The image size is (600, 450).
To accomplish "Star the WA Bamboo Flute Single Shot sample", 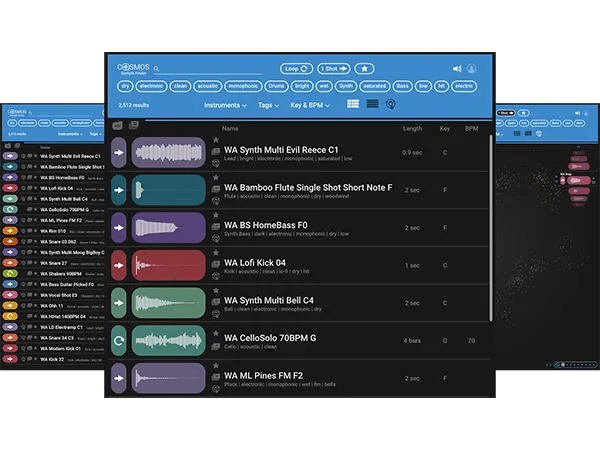I will (216, 178).
